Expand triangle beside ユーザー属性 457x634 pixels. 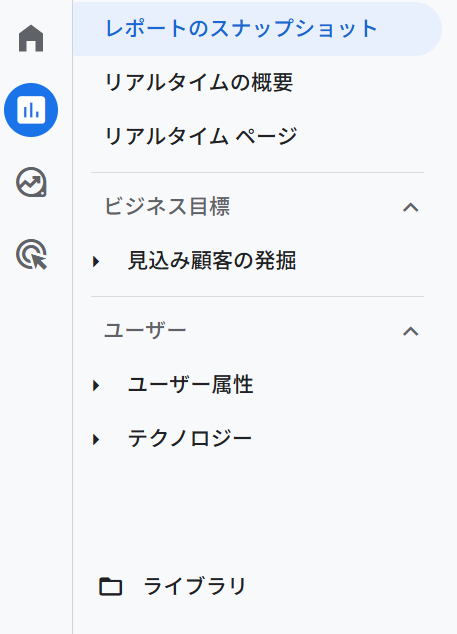pos(96,385)
